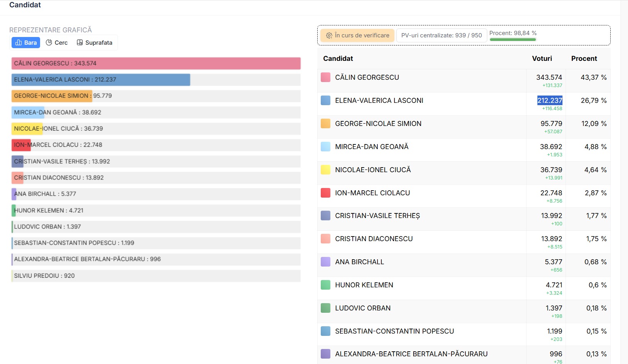Click yellow swatch beside Nicolae-Ionel Ciucă
628x364 pixels.
pos(326,170)
